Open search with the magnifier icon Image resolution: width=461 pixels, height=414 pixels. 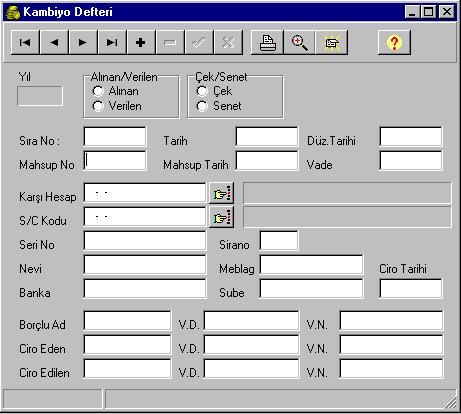[299, 42]
